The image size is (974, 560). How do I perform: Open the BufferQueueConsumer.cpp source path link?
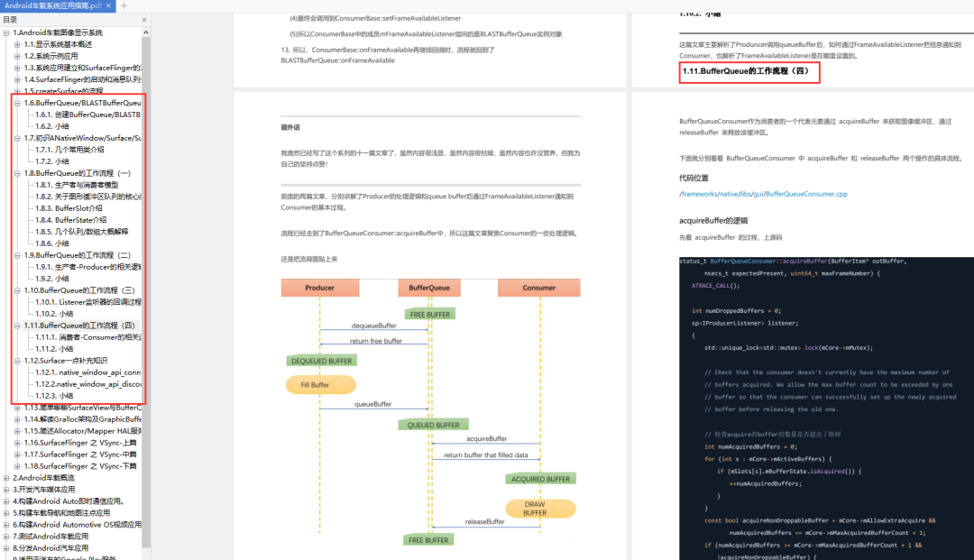coord(763,194)
